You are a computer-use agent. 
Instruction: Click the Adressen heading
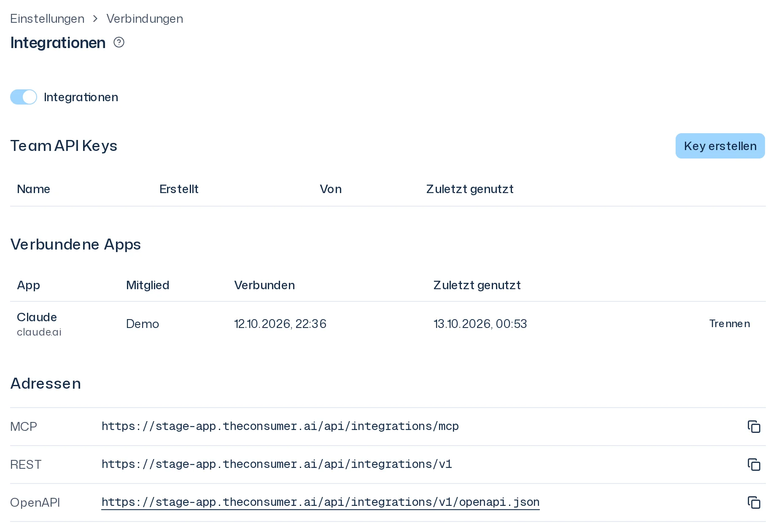click(x=46, y=384)
